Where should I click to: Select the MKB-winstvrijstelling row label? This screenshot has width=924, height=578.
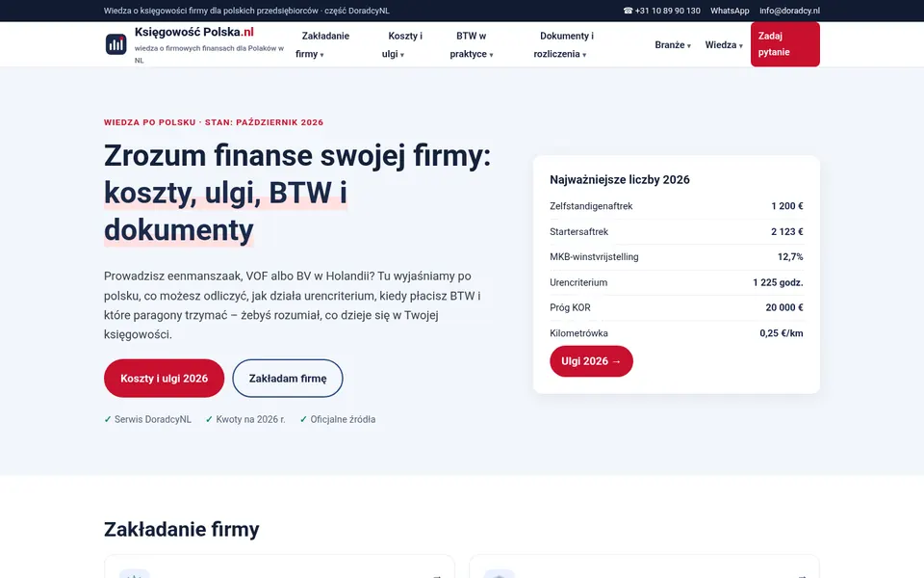click(x=594, y=256)
